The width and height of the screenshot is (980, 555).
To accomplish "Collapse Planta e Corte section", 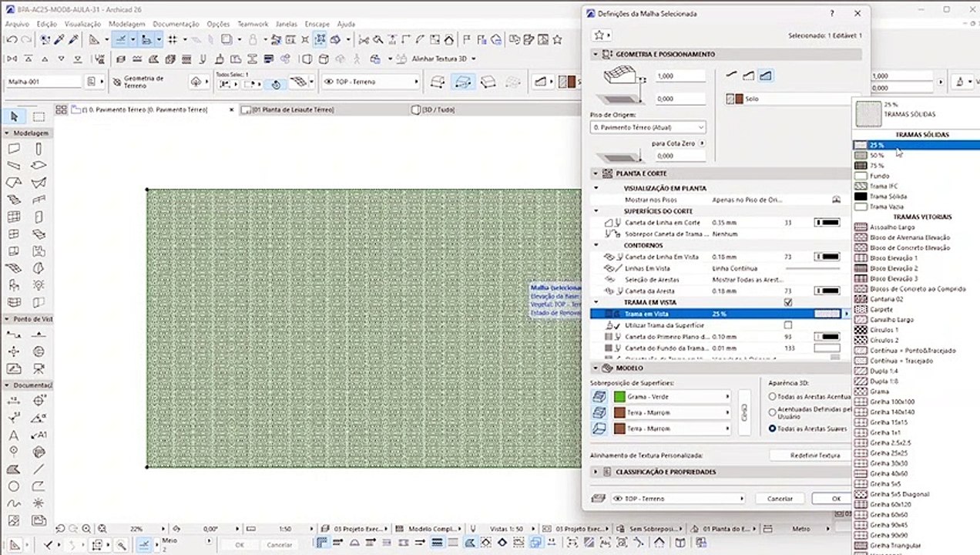I will pos(596,173).
